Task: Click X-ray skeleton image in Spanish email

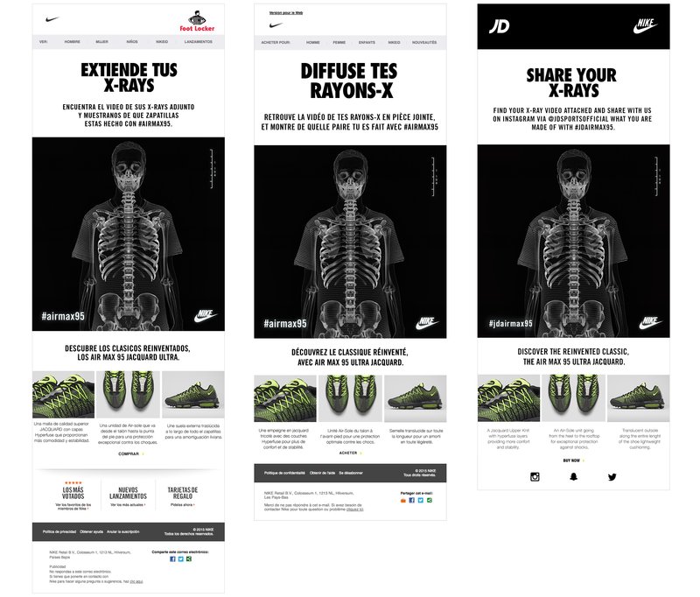Action: point(129,234)
